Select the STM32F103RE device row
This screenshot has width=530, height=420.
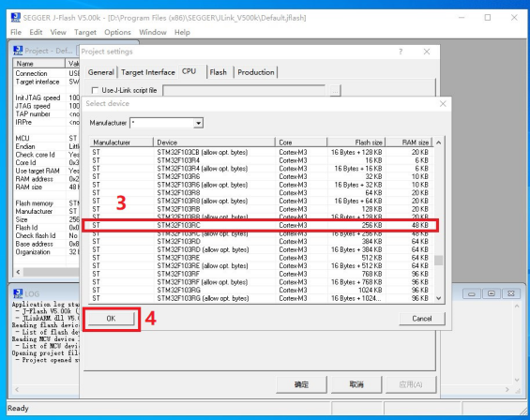click(260, 258)
